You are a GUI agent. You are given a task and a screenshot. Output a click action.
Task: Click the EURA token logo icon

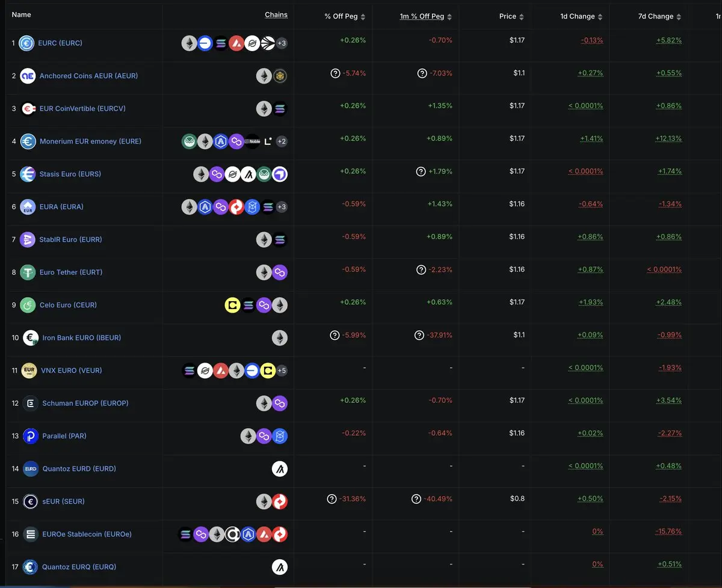coord(28,207)
